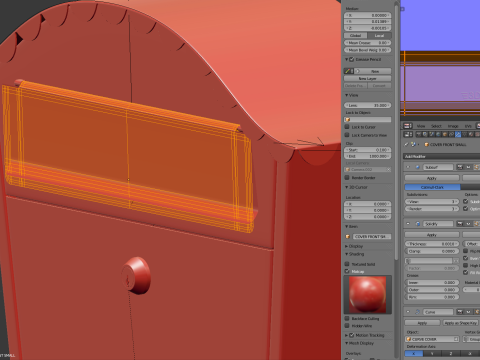
Task: Open the Object properties tab
Action: (445, 134)
